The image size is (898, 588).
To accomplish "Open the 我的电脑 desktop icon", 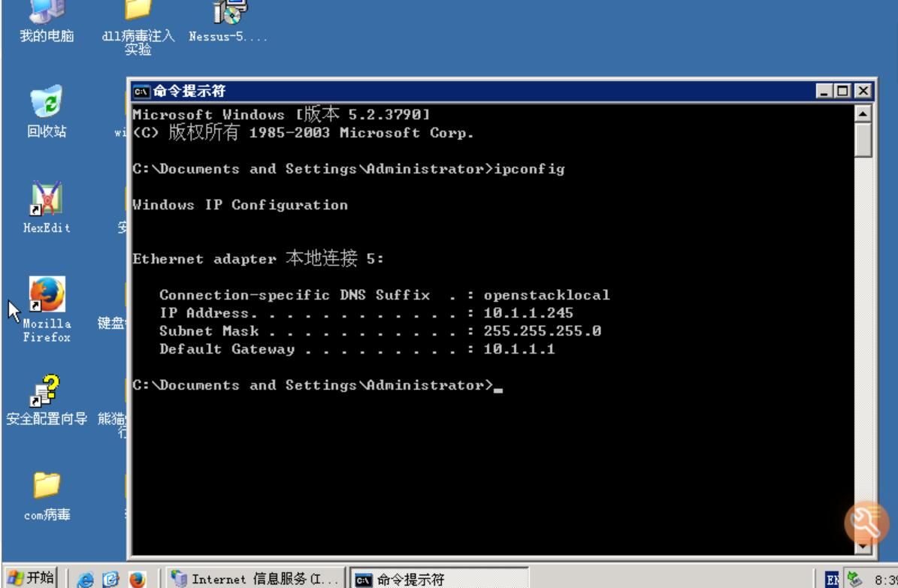I will click(47, 22).
